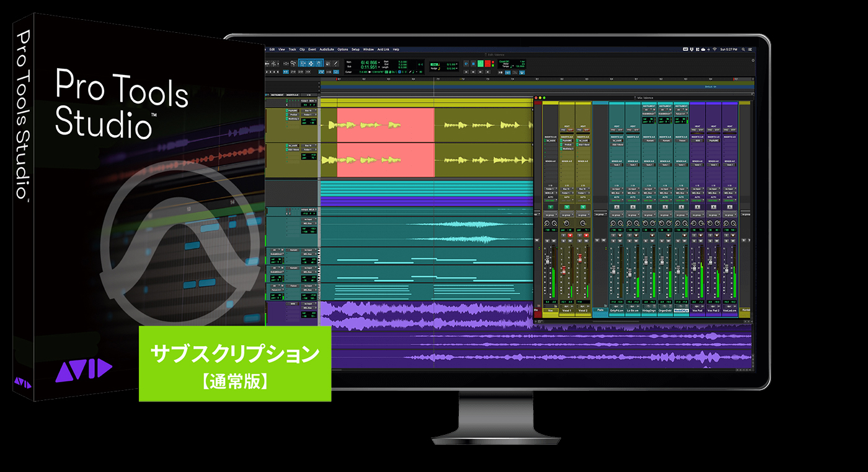Click the red Record transport button
The width and height of the screenshot is (868, 472).
487,63
